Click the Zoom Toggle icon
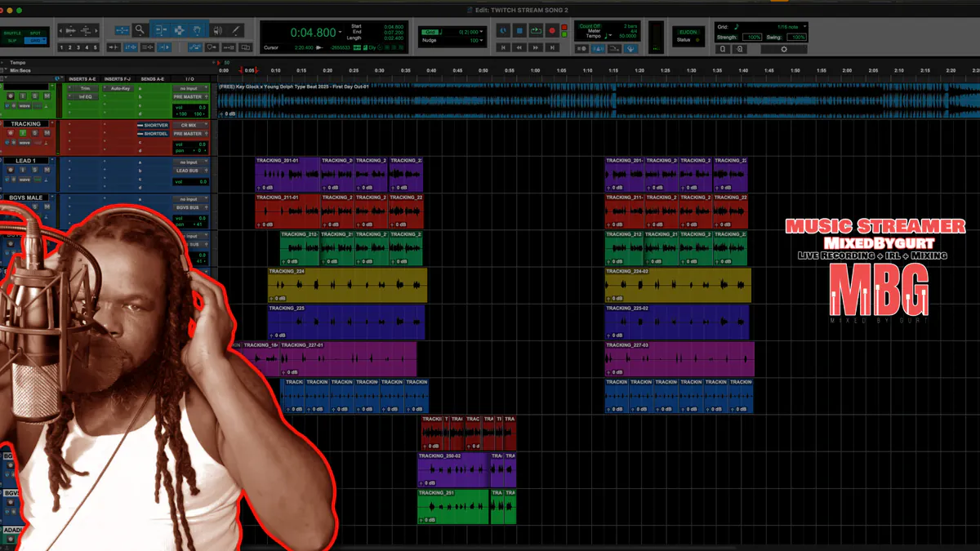This screenshot has height=551, width=980. click(x=122, y=30)
